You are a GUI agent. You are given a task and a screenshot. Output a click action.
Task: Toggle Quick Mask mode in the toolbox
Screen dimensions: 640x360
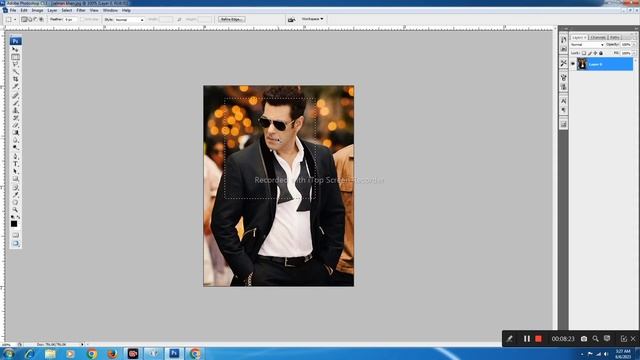point(16,235)
